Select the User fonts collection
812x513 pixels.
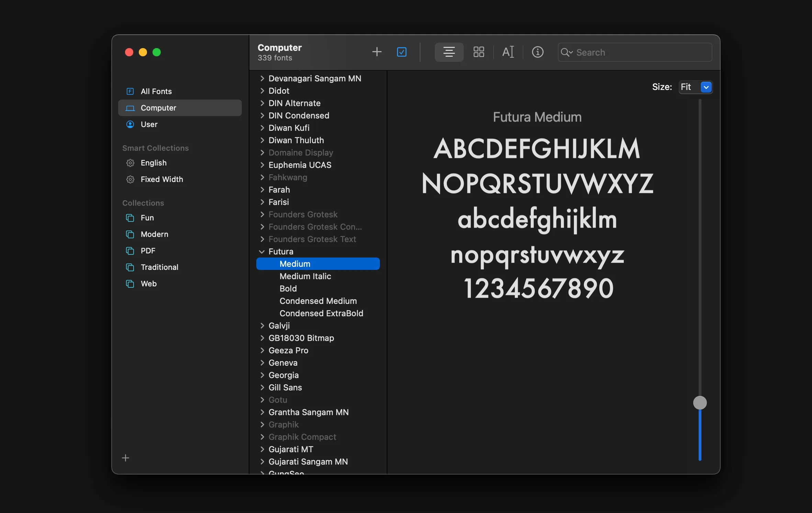[x=149, y=124]
